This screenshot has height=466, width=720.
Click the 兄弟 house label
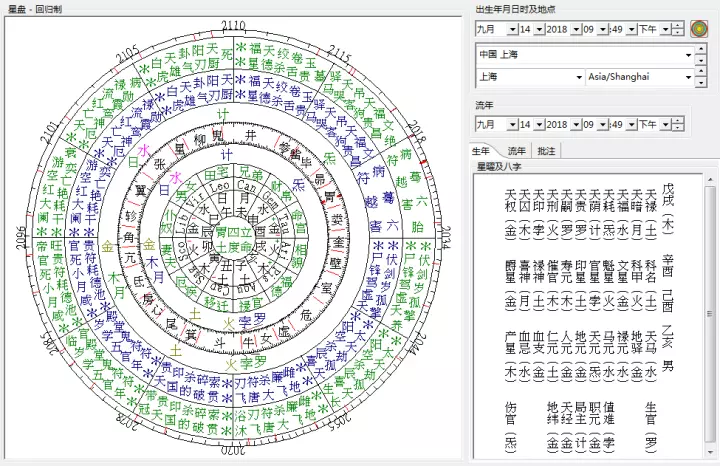point(251,174)
